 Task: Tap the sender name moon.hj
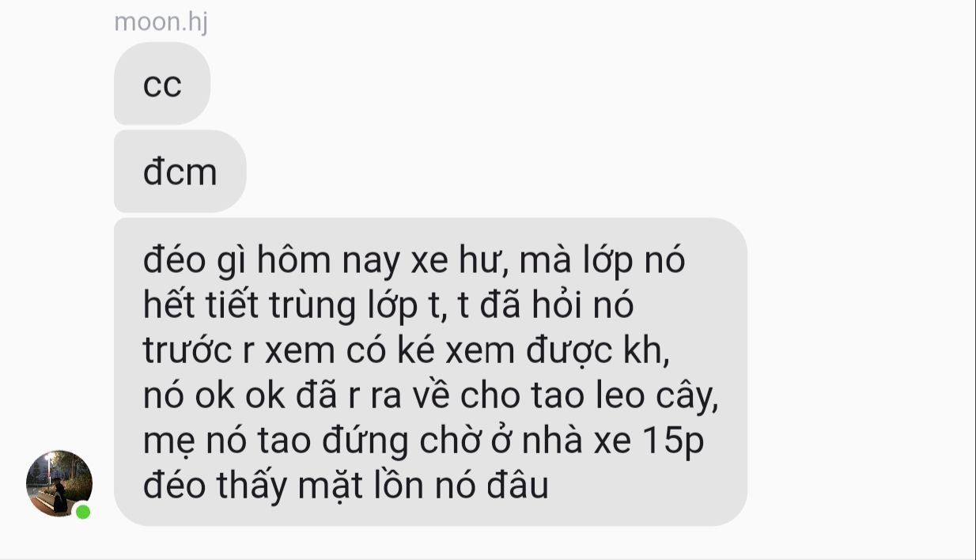click(x=161, y=22)
